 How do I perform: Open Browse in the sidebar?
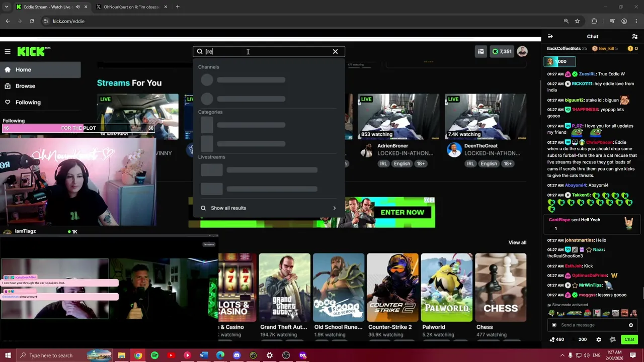pyautogui.click(x=40, y=86)
